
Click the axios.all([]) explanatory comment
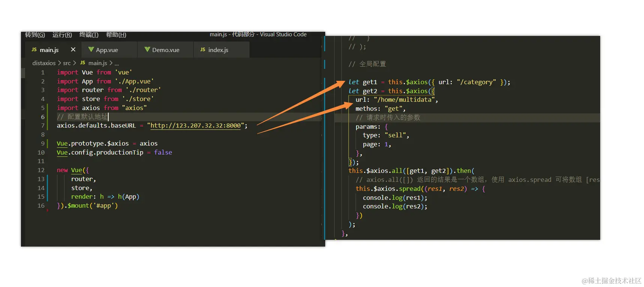(478, 180)
